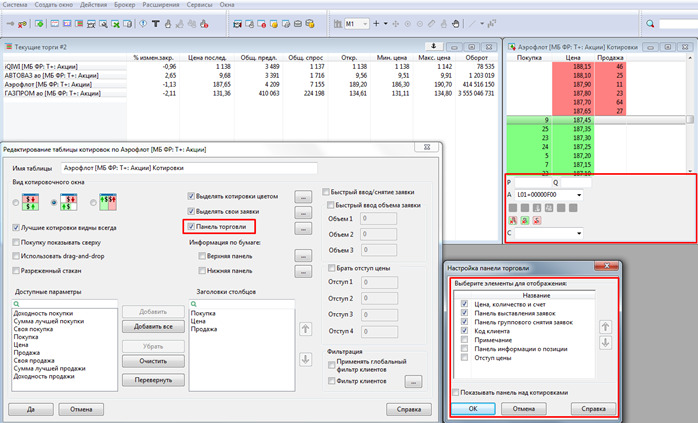Screen dimensions: 698x423
Task: Click the 'Добавить все' button
Action: 153,326
